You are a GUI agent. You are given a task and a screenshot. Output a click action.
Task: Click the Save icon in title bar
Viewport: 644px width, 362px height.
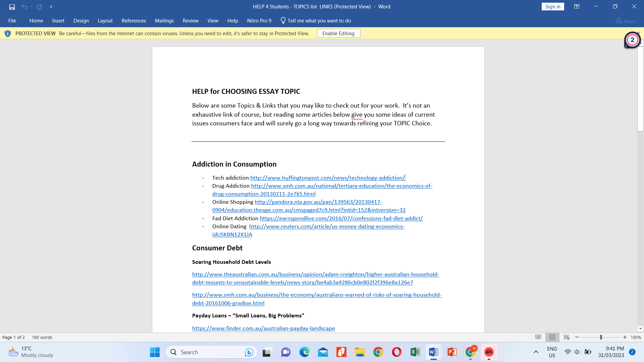(12, 7)
